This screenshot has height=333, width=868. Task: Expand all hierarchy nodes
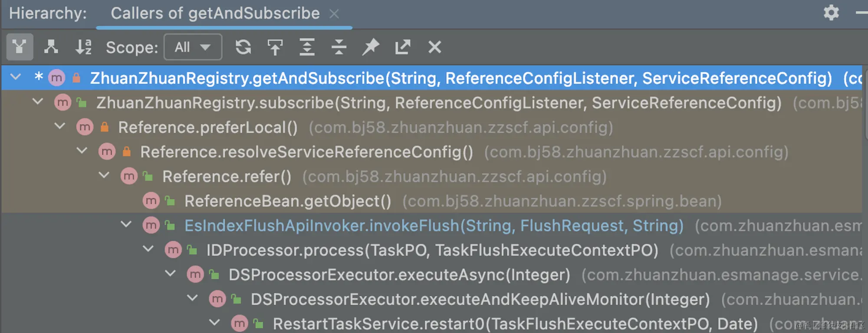[307, 47]
